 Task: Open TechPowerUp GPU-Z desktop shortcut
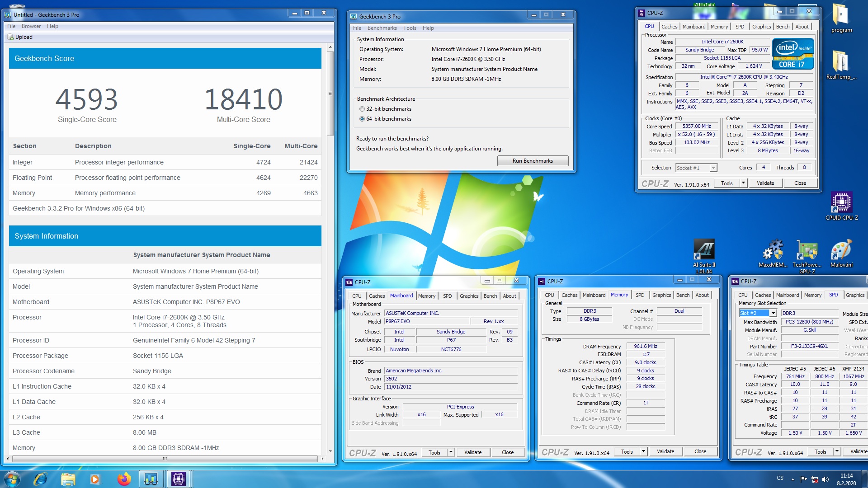tap(807, 256)
